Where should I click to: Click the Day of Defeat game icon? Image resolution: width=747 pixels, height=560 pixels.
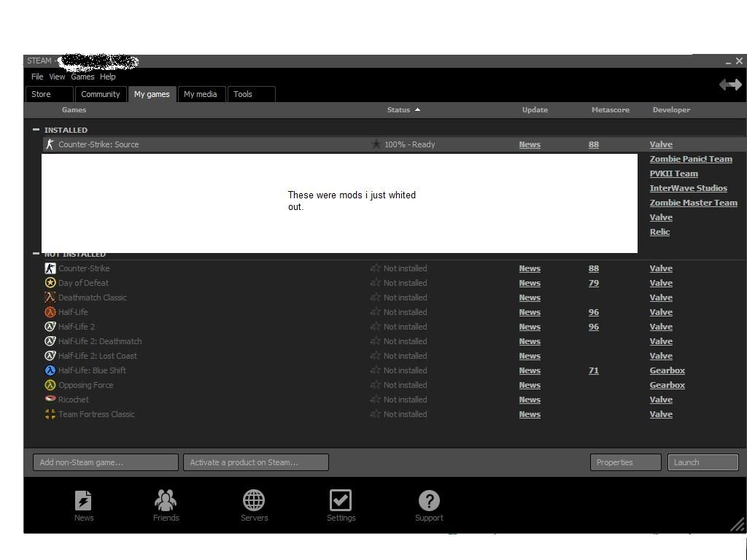[50, 283]
